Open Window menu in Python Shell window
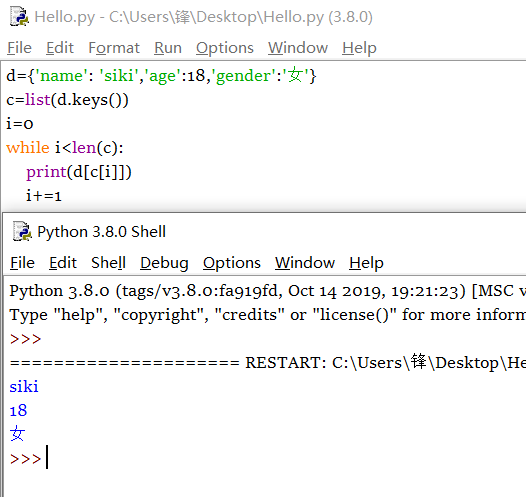The image size is (526, 497). 305,263
